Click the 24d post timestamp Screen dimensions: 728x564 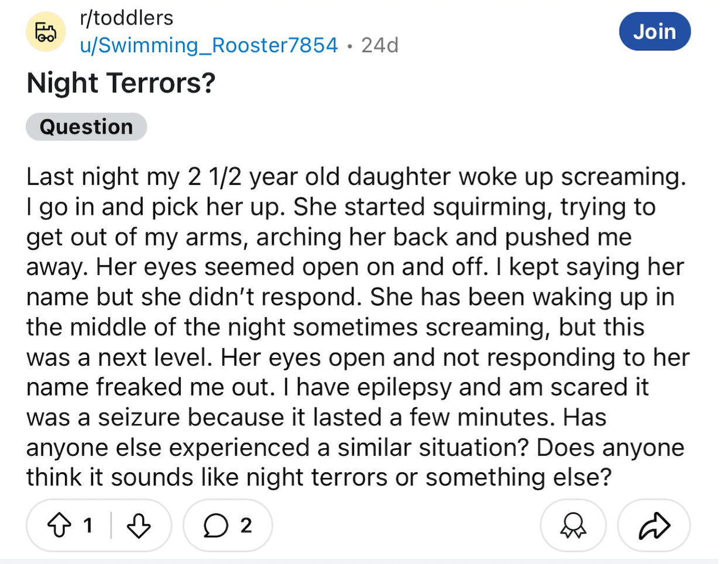tap(380, 45)
